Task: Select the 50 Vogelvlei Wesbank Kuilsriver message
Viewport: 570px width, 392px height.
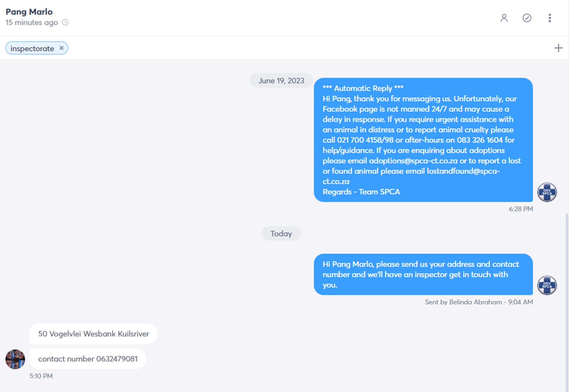Action: pyautogui.click(x=93, y=334)
